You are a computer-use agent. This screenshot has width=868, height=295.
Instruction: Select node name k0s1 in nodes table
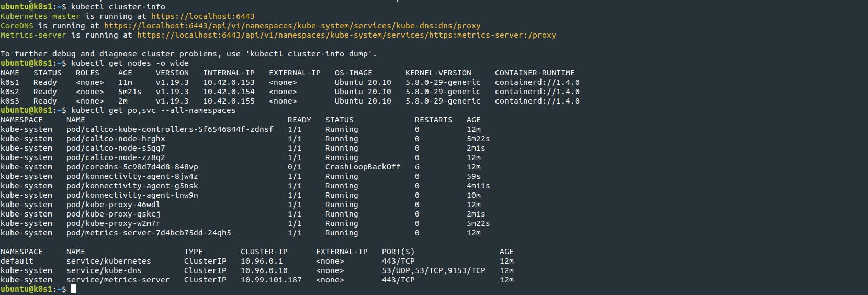(x=10, y=82)
